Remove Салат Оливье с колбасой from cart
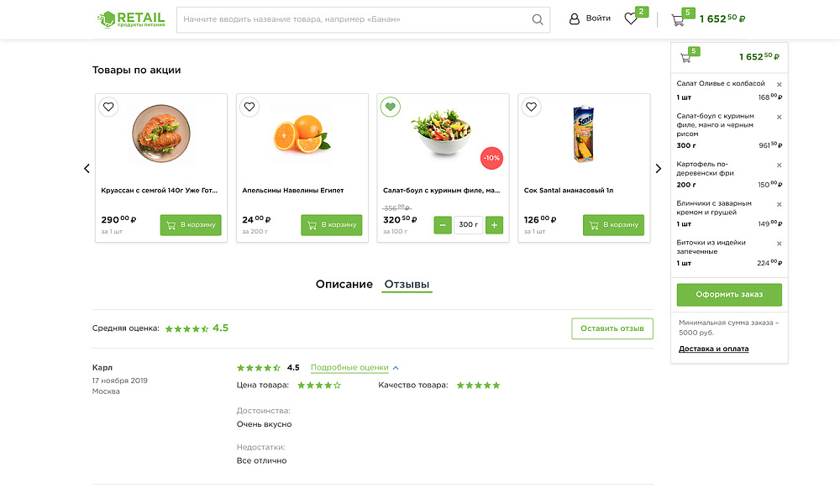 point(779,84)
